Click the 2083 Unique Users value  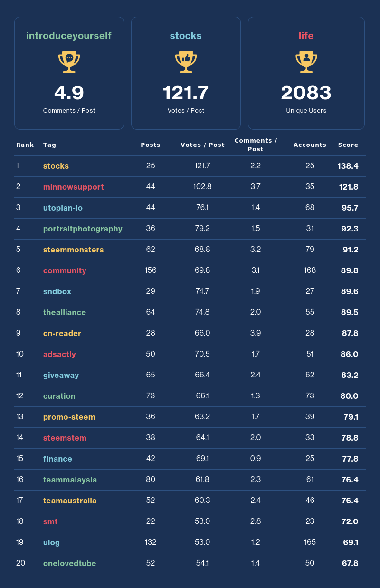click(306, 93)
